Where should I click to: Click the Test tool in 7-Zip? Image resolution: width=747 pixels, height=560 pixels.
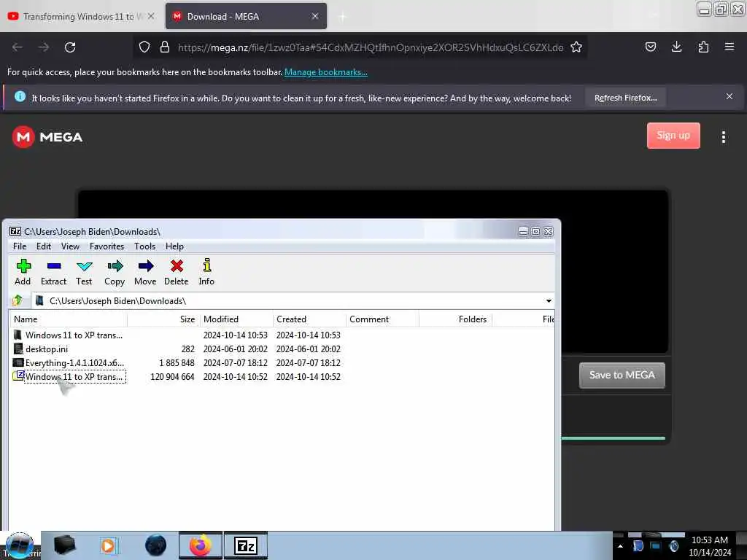(84, 273)
